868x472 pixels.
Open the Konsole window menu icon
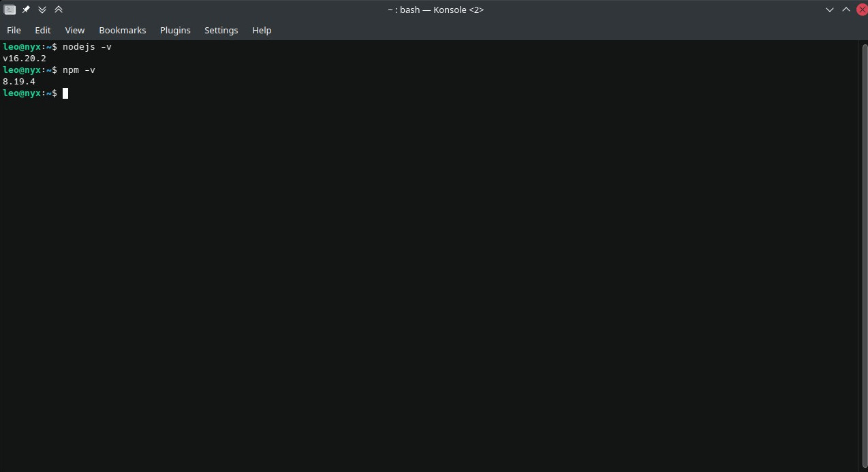pyautogui.click(x=10, y=10)
